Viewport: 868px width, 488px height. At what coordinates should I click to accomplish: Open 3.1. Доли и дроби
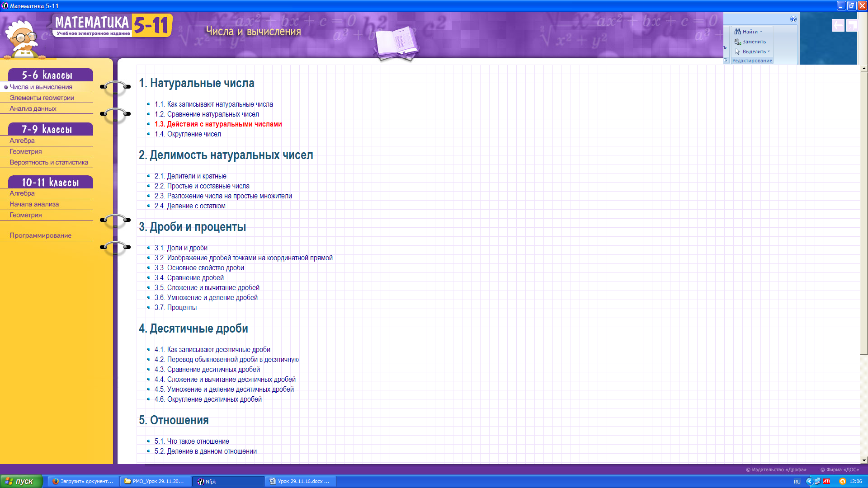(x=181, y=248)
